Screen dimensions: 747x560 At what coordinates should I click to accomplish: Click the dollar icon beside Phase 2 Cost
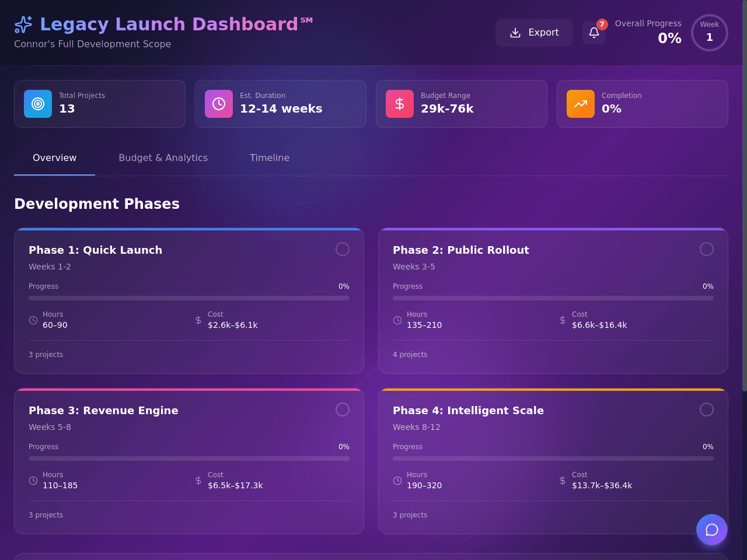pyautogui.click(x=563, y=320)
